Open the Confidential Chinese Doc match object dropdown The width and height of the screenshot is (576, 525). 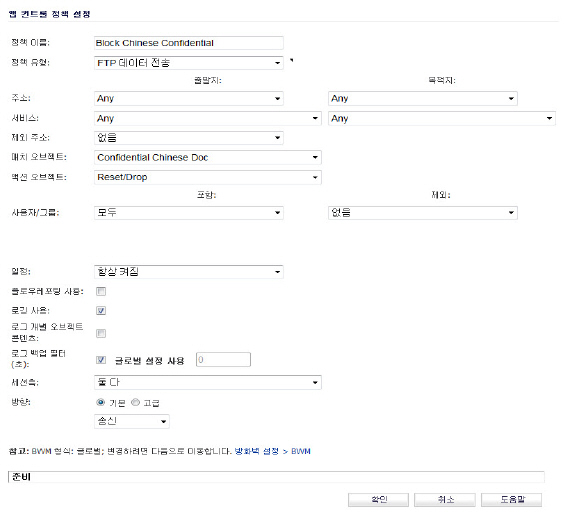tap(208, 157)
